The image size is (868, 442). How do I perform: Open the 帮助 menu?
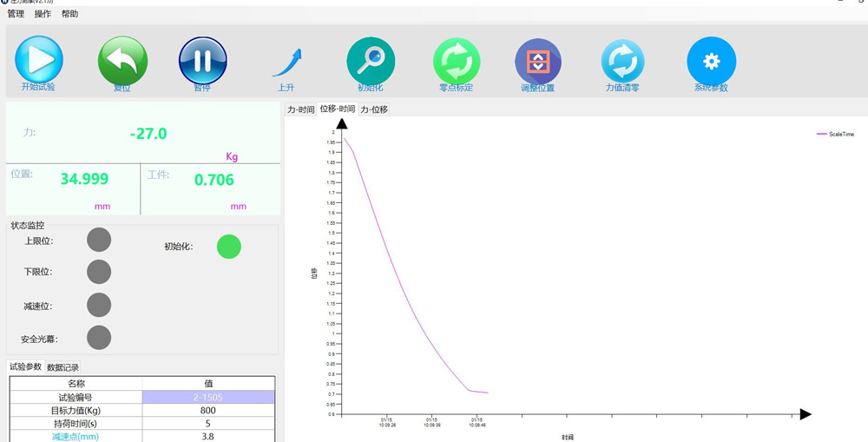pos(69,14)
